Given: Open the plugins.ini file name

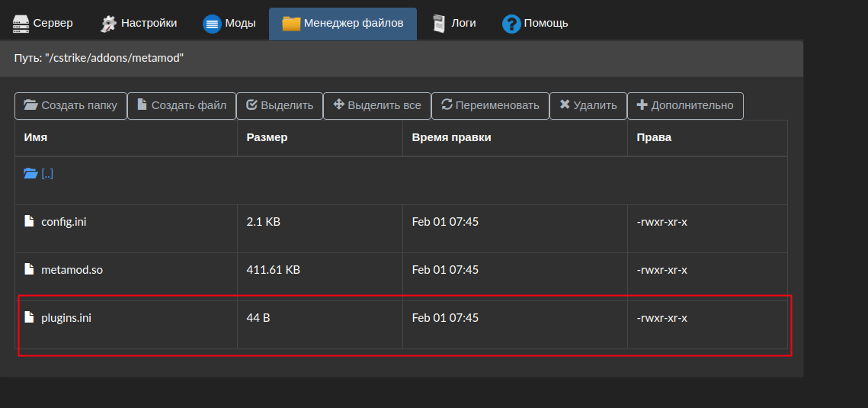Looking at the screenshot, I should point(66,318).
